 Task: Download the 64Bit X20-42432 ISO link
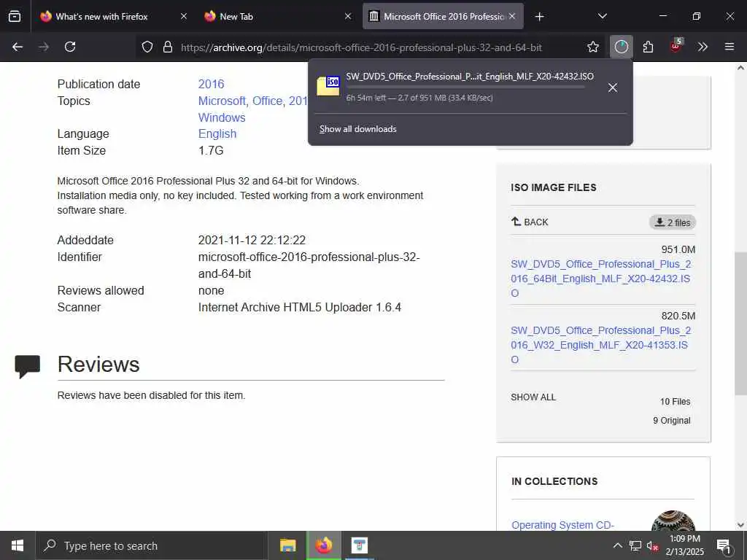[x=601, y=279]
